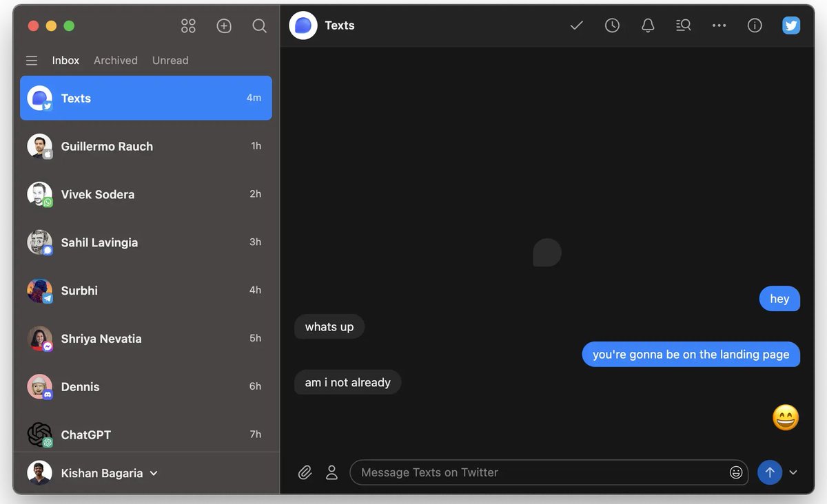Click Sahil Lavingia's avatar
Viewport: 827px width, 504px height.
[x=39, y=242]
